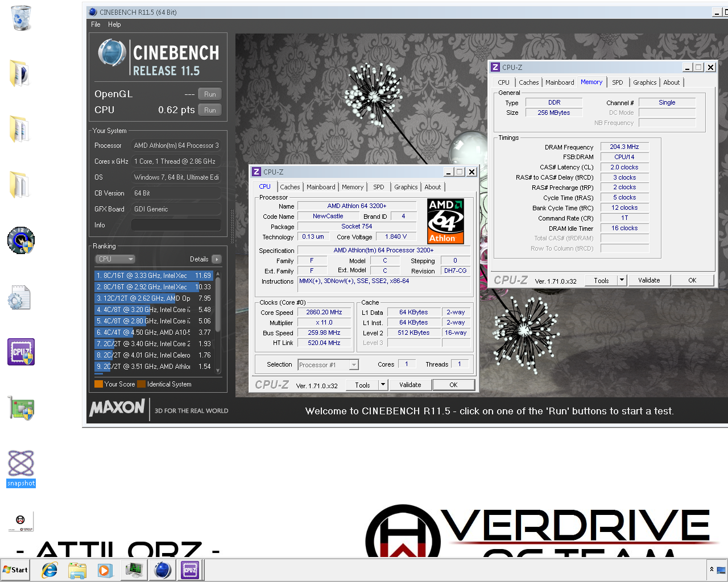The image size is (728, 582).
Task: Click the AMD 64 Athlon logo in CPU-Z
Action: pyautogui.click(x=445, y=221)
